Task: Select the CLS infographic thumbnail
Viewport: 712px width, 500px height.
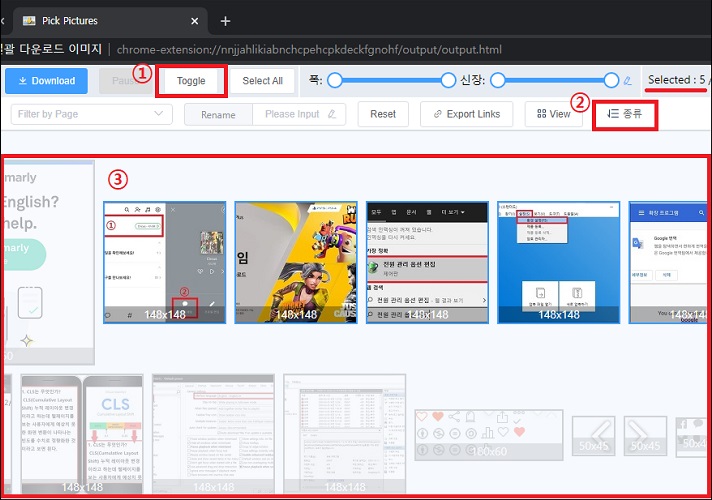Action: [x=82, y=434]
